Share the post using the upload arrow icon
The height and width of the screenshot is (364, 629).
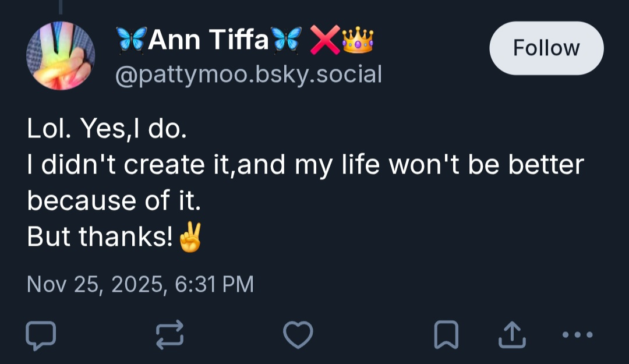tap(513, 335)
